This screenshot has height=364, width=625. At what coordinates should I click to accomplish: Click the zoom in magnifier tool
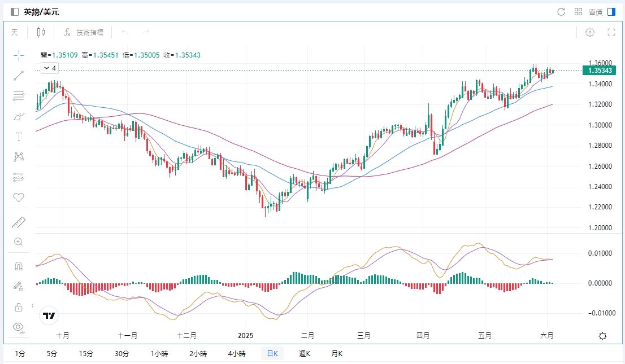click(19, 242)
